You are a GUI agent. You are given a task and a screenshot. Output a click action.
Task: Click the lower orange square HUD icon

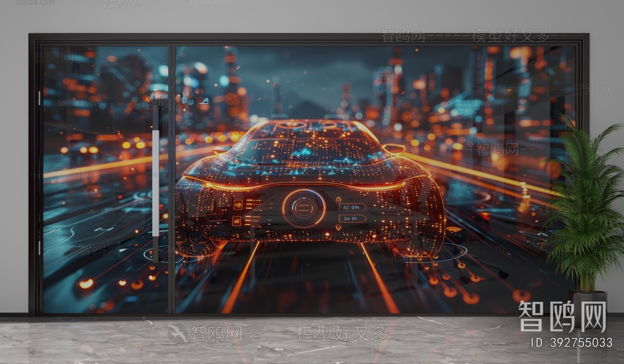pyautogui.click(x=237, y=221)
